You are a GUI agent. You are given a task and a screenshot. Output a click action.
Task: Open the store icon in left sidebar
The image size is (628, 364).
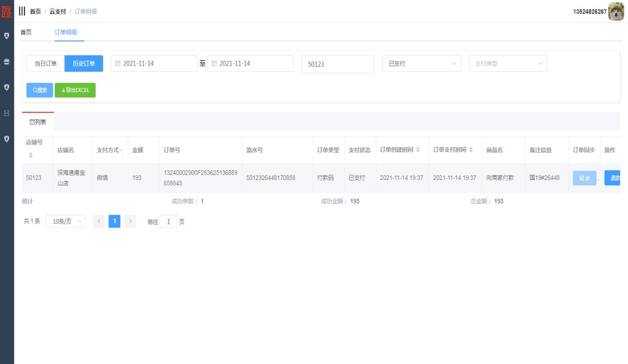[7, 61]
